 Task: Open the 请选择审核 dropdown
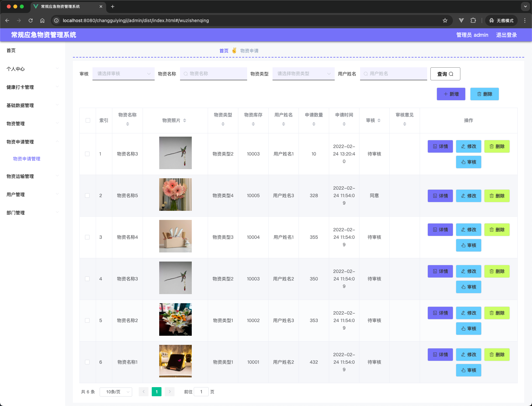coord(123,74)
